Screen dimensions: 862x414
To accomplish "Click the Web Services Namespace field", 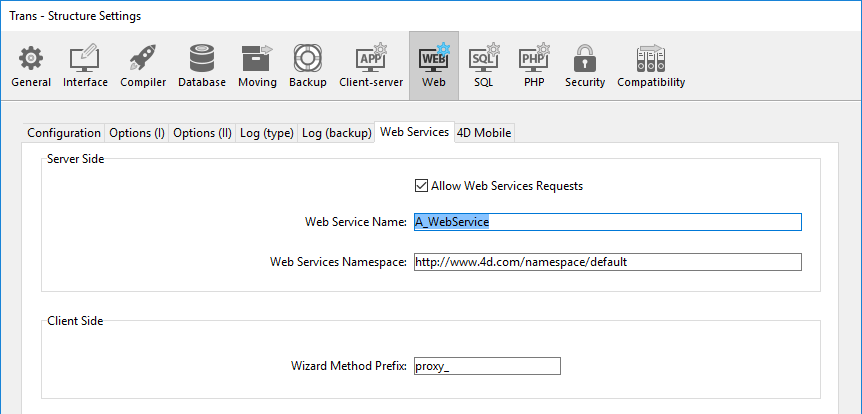I will [x=607, y=262].
